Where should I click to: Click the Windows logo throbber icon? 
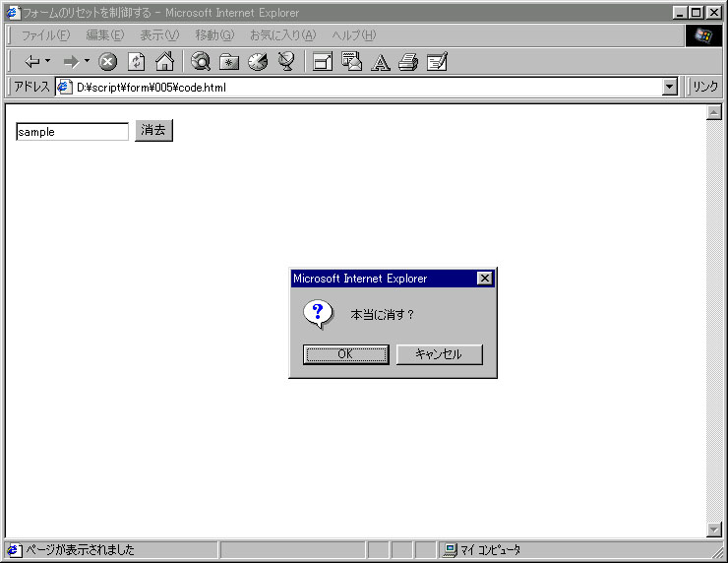pyautogui.click(x=703, y=35)
